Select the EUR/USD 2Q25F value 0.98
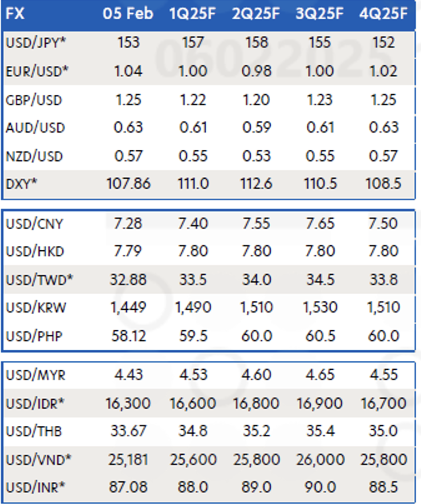 (256, 71)
